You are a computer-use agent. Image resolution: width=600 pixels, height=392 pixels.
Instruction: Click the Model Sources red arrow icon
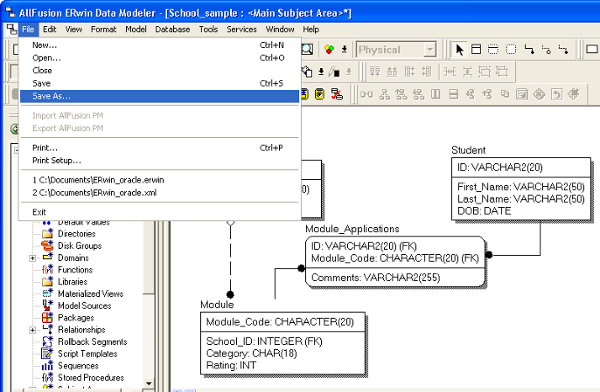pyautogui.click(x=47, y=305)
